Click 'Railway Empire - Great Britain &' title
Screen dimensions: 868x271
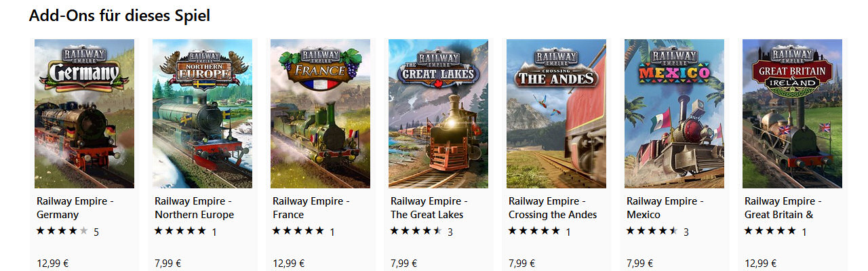point(783,208)
